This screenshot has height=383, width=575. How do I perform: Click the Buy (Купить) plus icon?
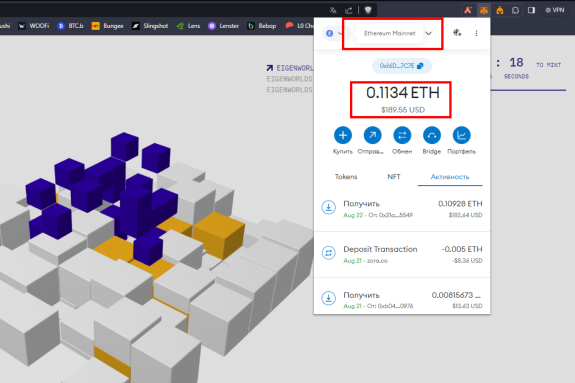click(x=343, y=135)
